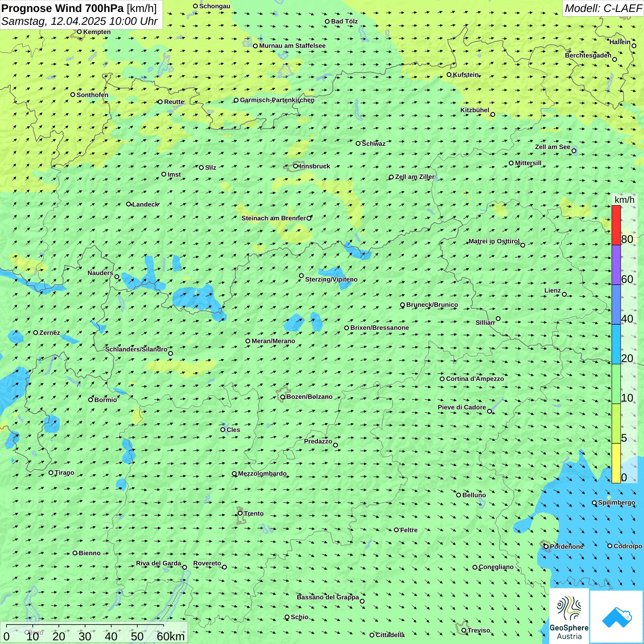This screenshot has width=644, height=644.
Task: Select the Garmisch-Partenkirchen label
Action: click(277, 100)
